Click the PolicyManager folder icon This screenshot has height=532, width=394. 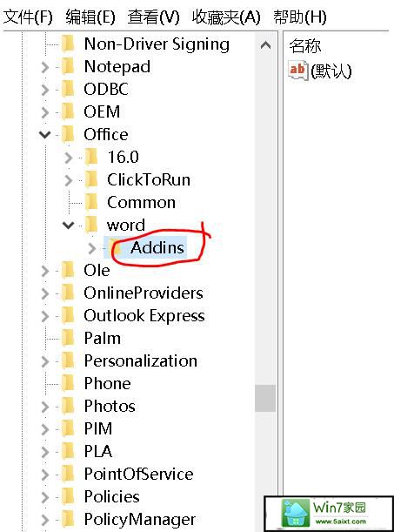68,520
